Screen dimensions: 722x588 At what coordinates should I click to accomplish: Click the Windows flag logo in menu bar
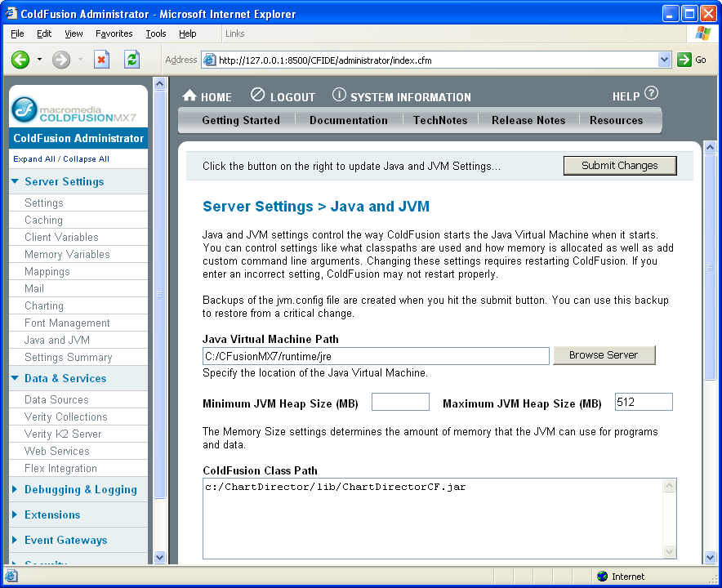(x=702, y=33)
